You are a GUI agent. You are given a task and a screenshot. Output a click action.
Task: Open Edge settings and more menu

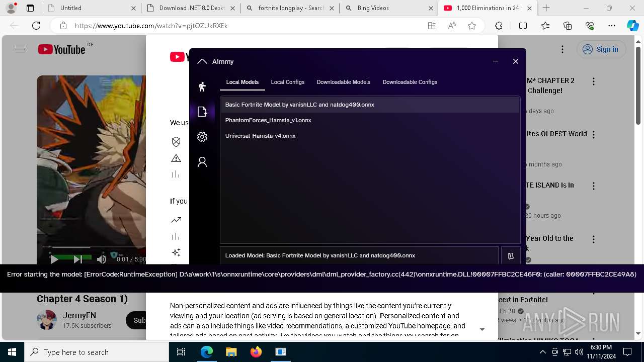pos(612,26)
